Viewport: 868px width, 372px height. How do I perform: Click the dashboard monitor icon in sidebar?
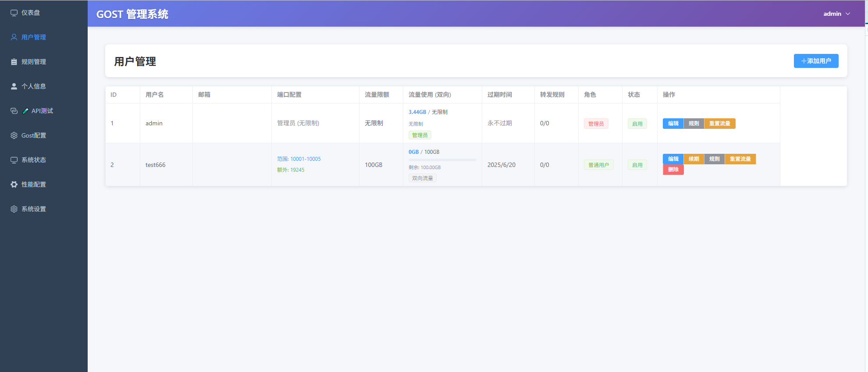click(14, 13)
